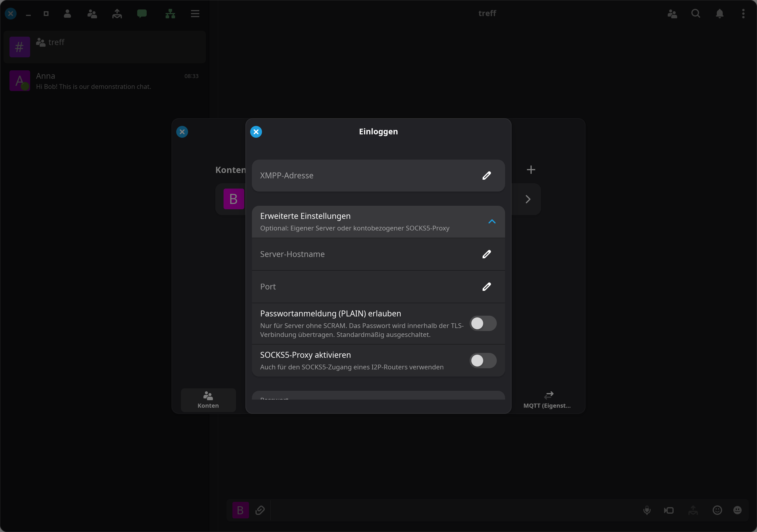The width and height of the screenshot is (757, 532).
Task: Open the hamburger menu in top toolbar
Action: pos(195,14)
